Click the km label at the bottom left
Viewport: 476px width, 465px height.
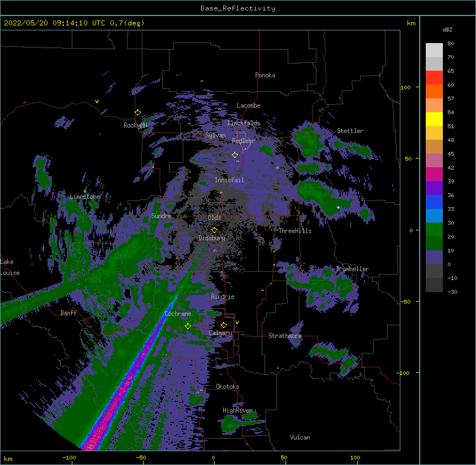(x=8, y=459)
